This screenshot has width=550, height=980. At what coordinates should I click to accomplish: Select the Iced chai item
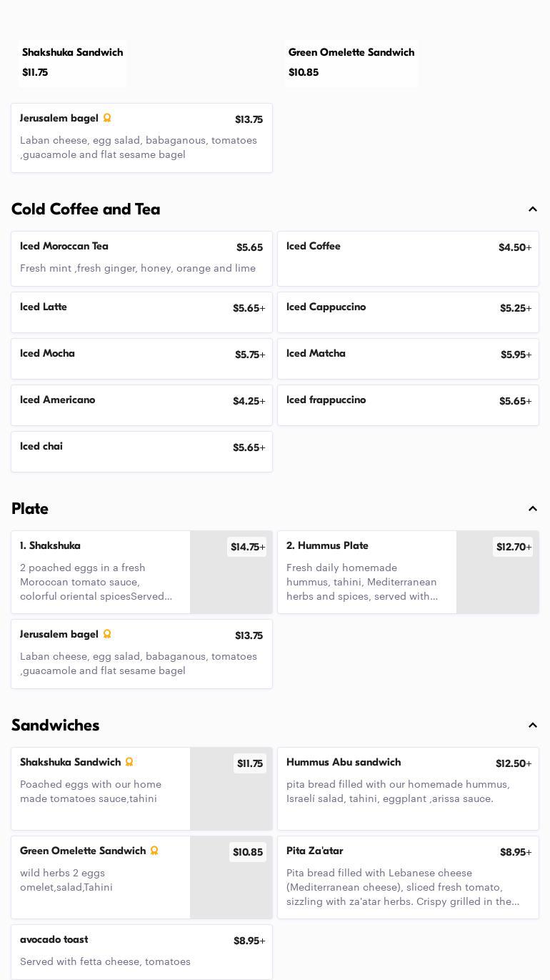(x=141, y=451)
